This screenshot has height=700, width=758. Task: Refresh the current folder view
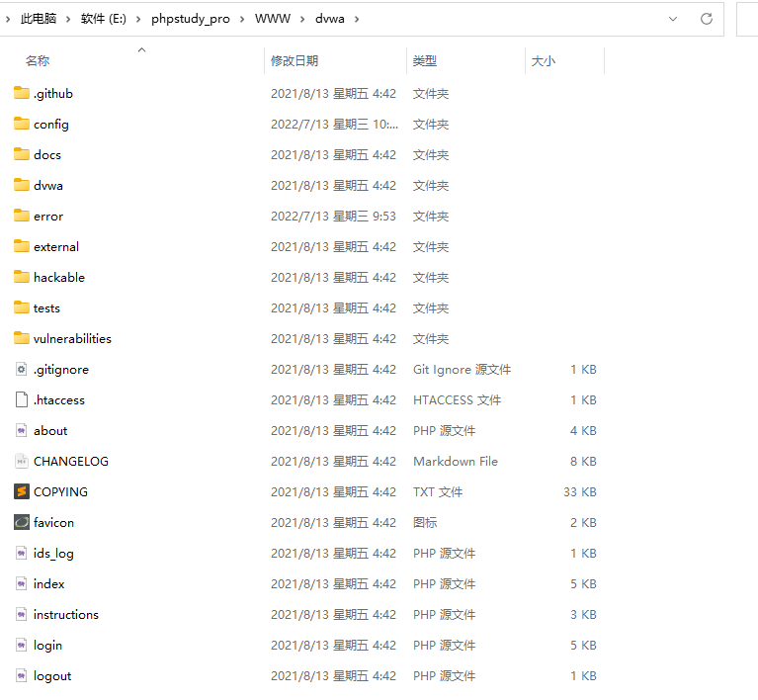707,19
